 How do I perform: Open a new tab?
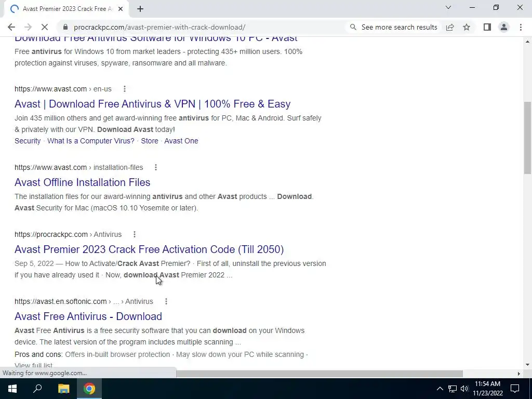140,9
